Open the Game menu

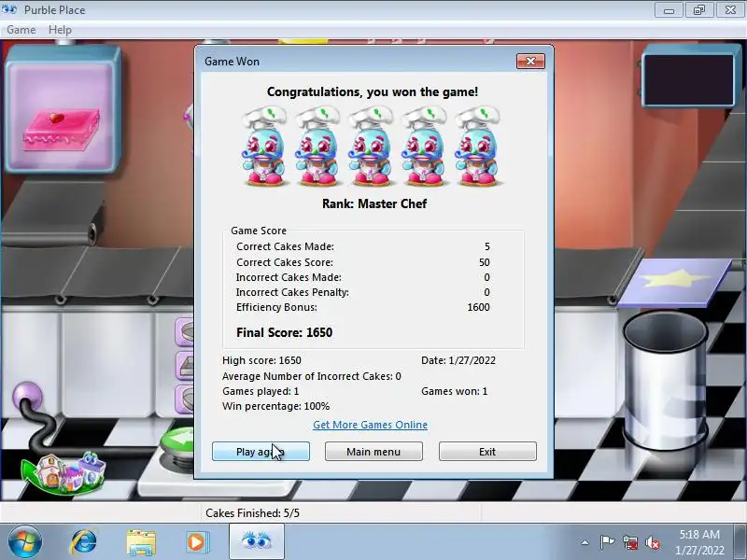click(x=21, y=30)
